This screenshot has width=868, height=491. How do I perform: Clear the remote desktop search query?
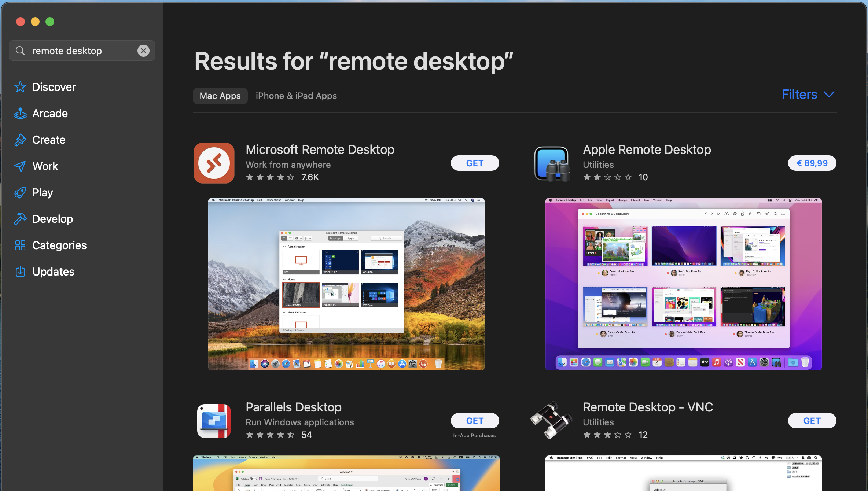(x=143, y=51)
